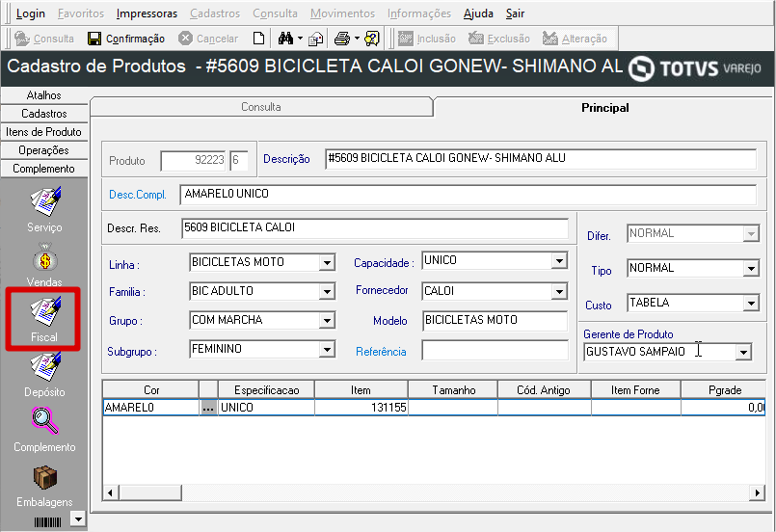Click the Pgrade column header
The height and width of the screenshot is (532, 776).
point(724,390)
